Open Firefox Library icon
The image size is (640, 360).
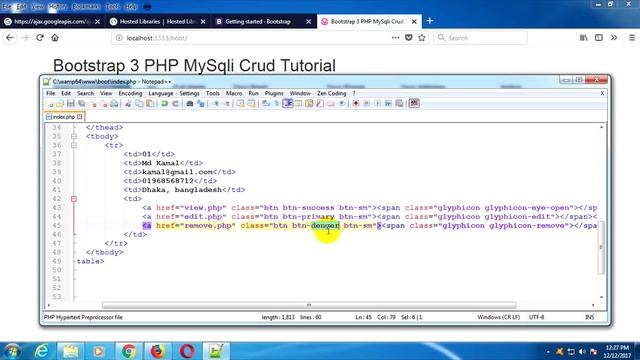[584, 38]
